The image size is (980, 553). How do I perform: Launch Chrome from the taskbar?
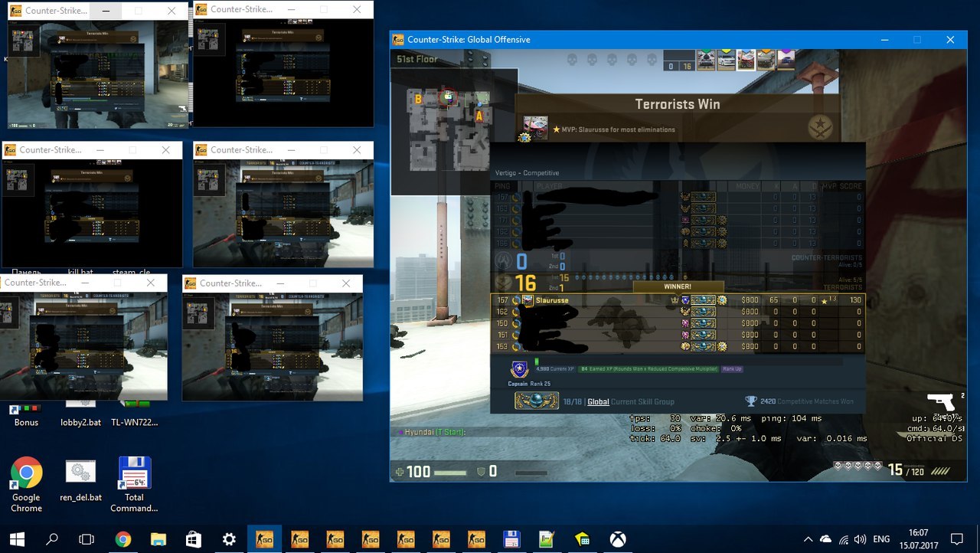(122, 539)
